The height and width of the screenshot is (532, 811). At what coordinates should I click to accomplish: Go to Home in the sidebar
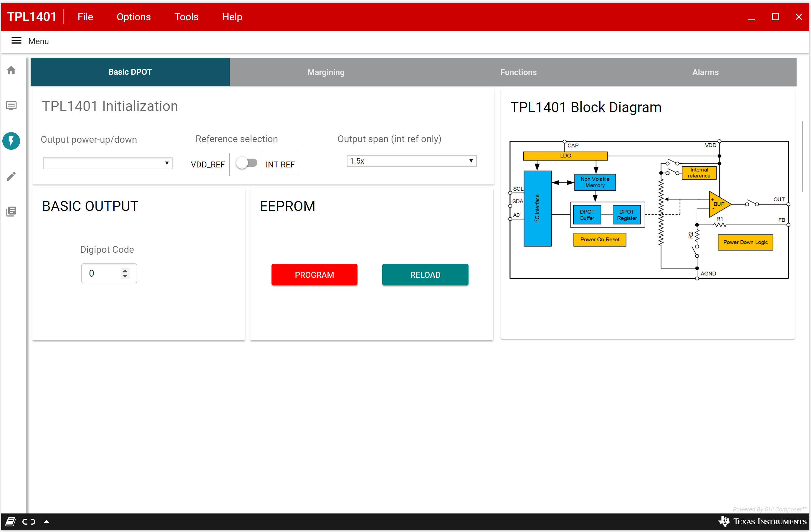11,71
